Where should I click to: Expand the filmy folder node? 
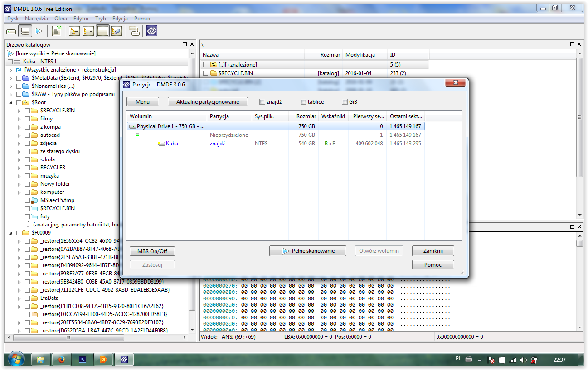tap(19, 119)
